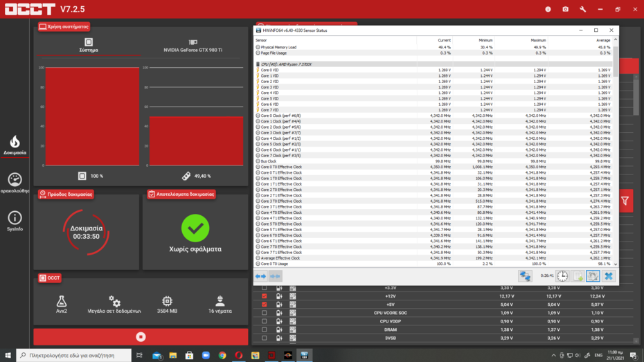Click the red filter funnel button

click(x=625, y=201)
